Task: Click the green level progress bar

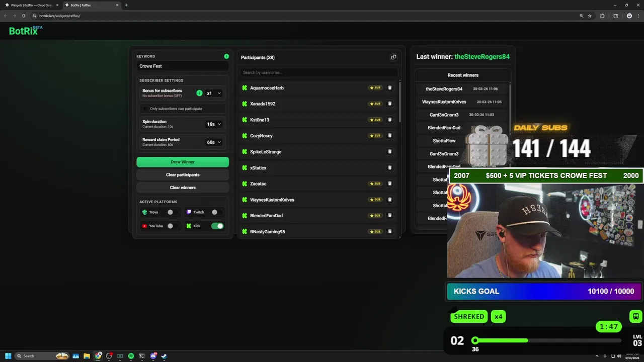Action: pos(501,340)
